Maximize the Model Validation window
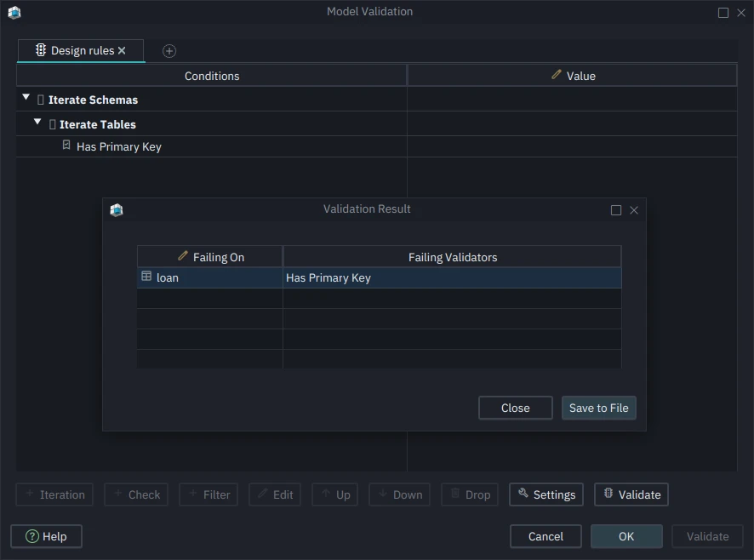Screen dimensions: 754x560 pos(723,13)
